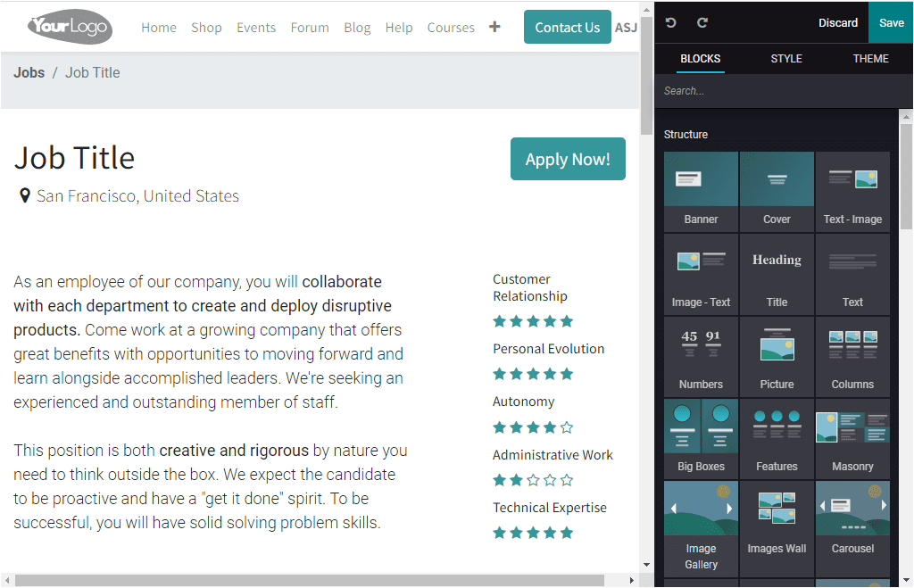Click the + icon in the navigation bar
The height and width of the screenshot is (588, 914).
coord(495,27)
